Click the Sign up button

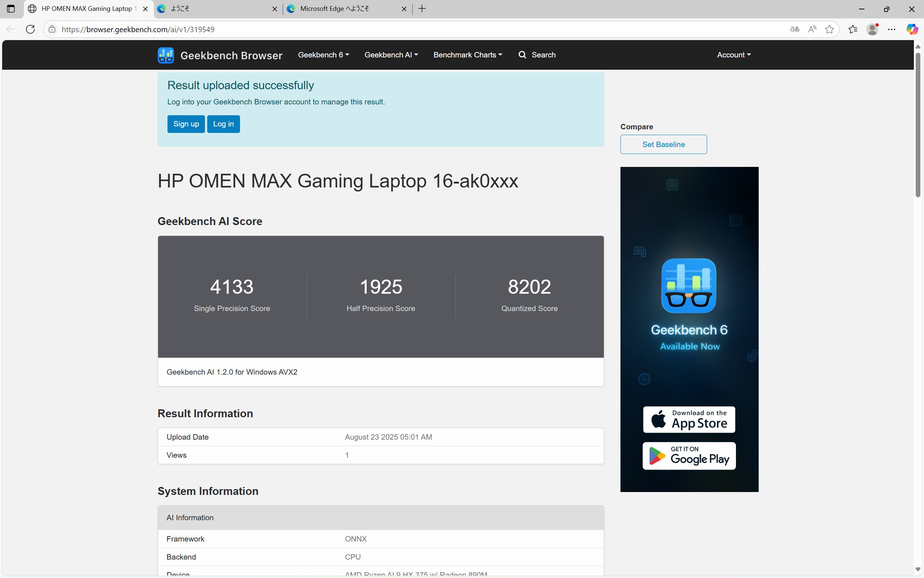[186, 124]
